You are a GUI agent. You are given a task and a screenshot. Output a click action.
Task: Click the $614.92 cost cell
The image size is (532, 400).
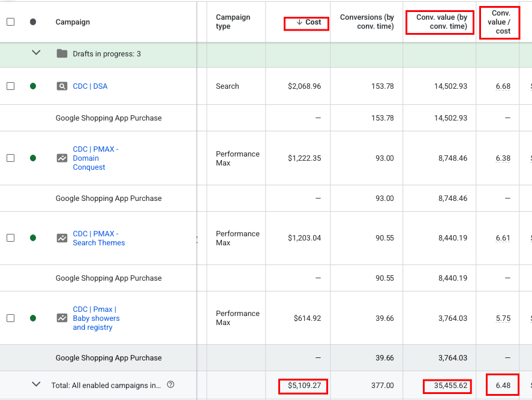pos(307,318)
